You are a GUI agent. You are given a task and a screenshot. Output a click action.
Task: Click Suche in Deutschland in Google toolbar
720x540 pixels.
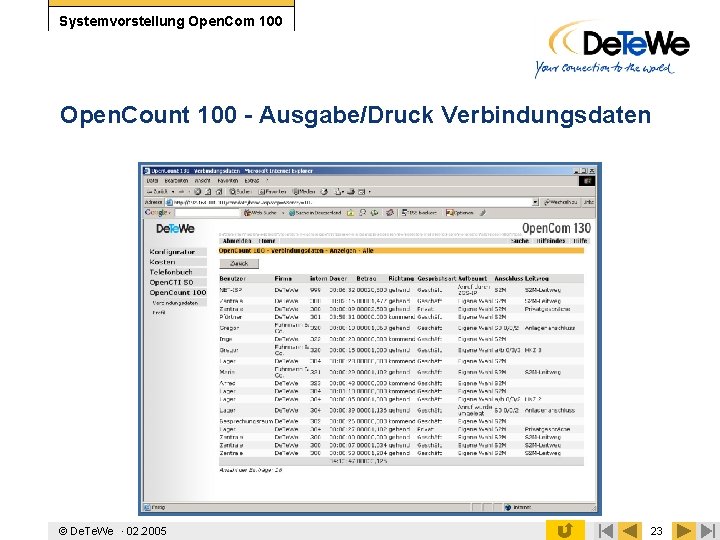coord(315,213)
